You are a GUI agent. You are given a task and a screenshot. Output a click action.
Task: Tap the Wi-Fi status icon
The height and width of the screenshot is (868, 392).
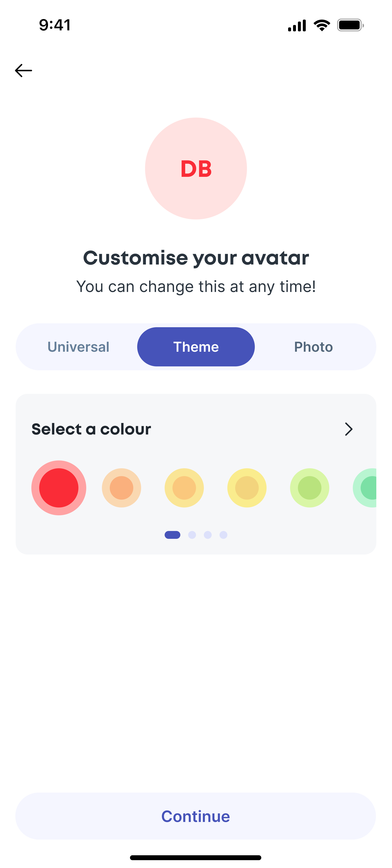coord(322,25)
